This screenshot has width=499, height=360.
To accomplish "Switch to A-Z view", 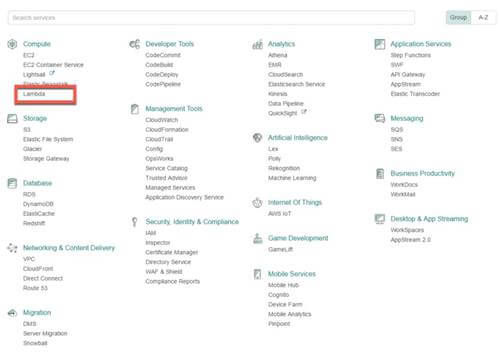I will [x=483, y=17].
